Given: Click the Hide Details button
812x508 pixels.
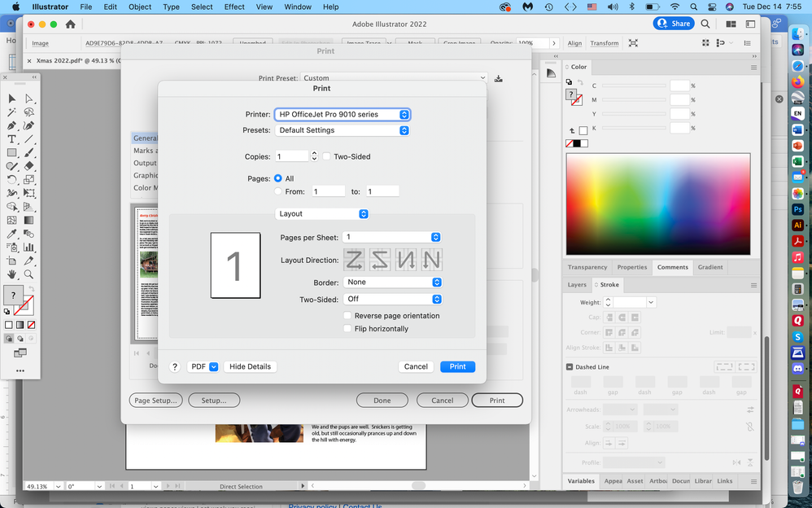Looking at the screenshot, I should point(250,367).
